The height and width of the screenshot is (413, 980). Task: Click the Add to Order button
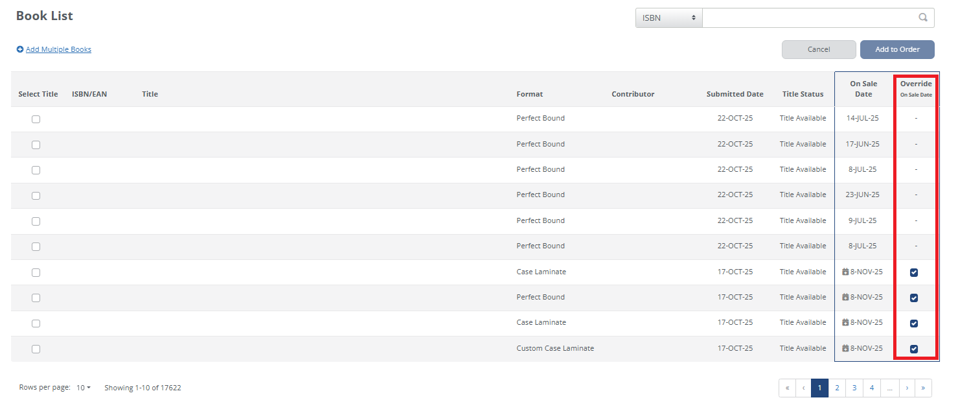[x=897, y=49]
